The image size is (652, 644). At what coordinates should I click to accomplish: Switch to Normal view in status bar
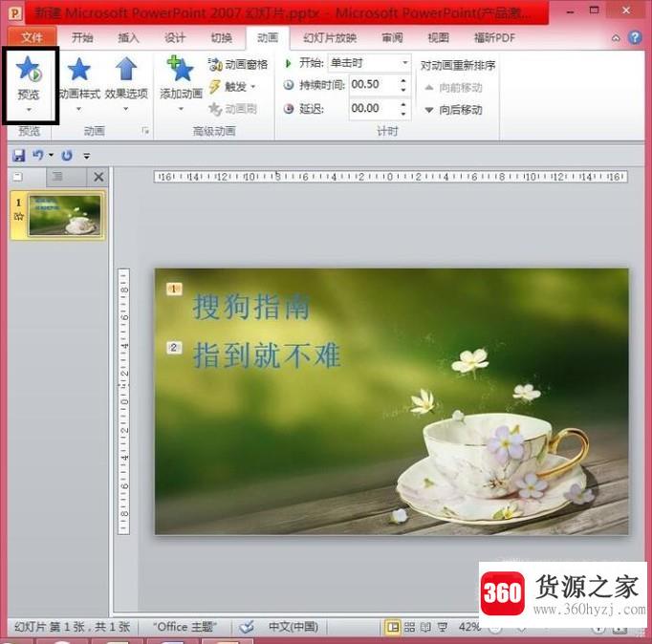pyautogui.click(x=392, y=627)
